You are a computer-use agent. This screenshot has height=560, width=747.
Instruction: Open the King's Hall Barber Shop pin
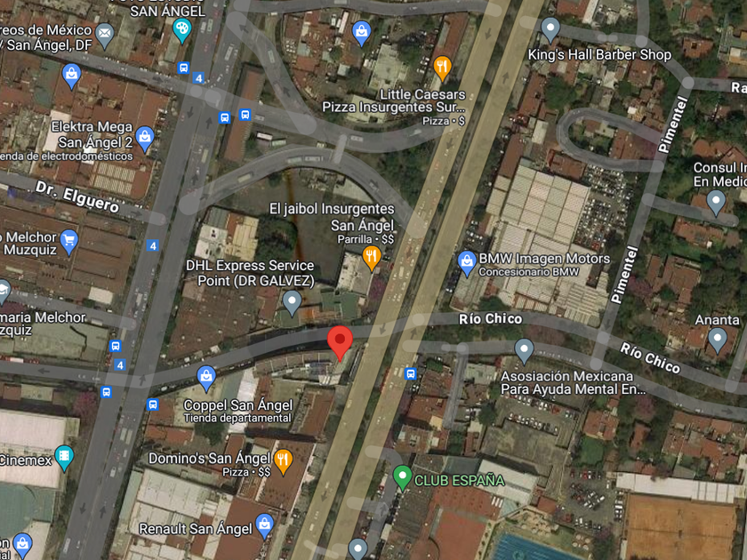click(550, 30)
